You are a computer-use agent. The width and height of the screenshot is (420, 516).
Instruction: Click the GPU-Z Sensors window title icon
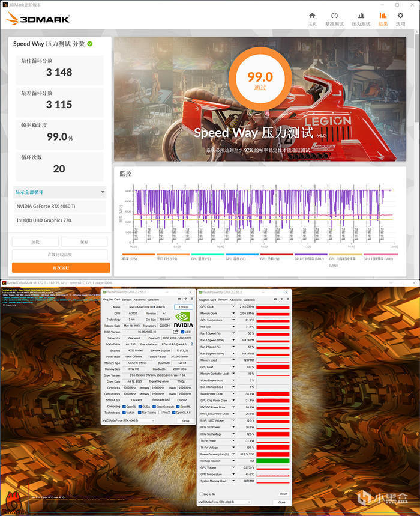click(200, 292)
